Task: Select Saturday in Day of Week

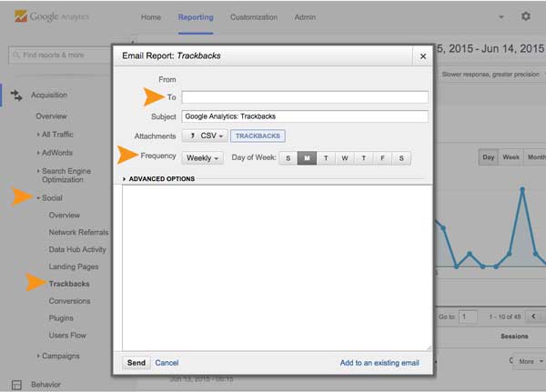Action: click(x=401, y=158)
